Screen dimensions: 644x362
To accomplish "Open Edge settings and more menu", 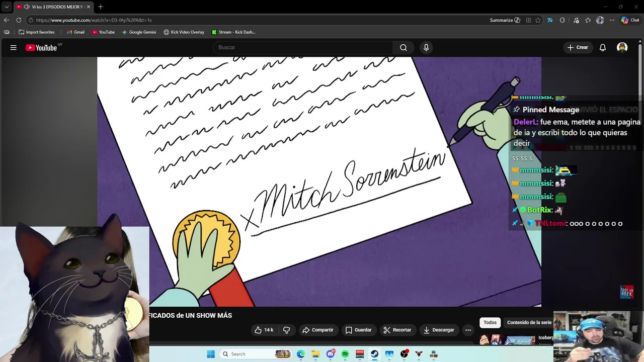I will click(x=612, y=20).
